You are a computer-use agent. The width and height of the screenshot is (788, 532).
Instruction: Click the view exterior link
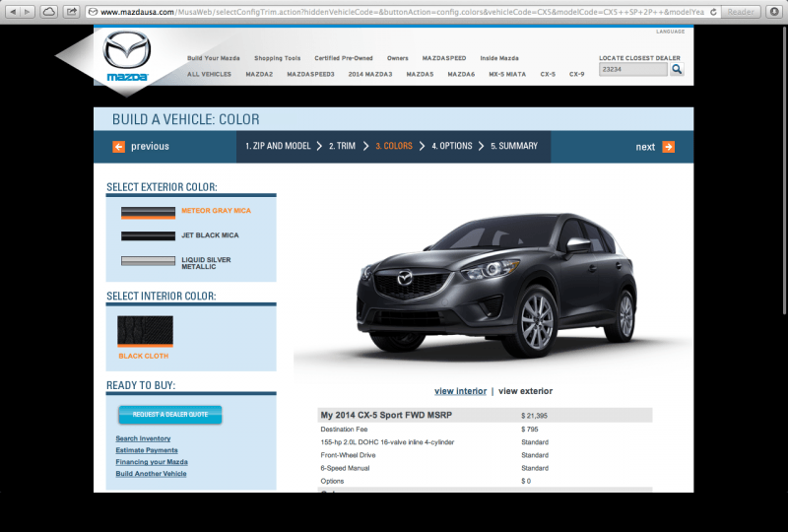point(525,391)
